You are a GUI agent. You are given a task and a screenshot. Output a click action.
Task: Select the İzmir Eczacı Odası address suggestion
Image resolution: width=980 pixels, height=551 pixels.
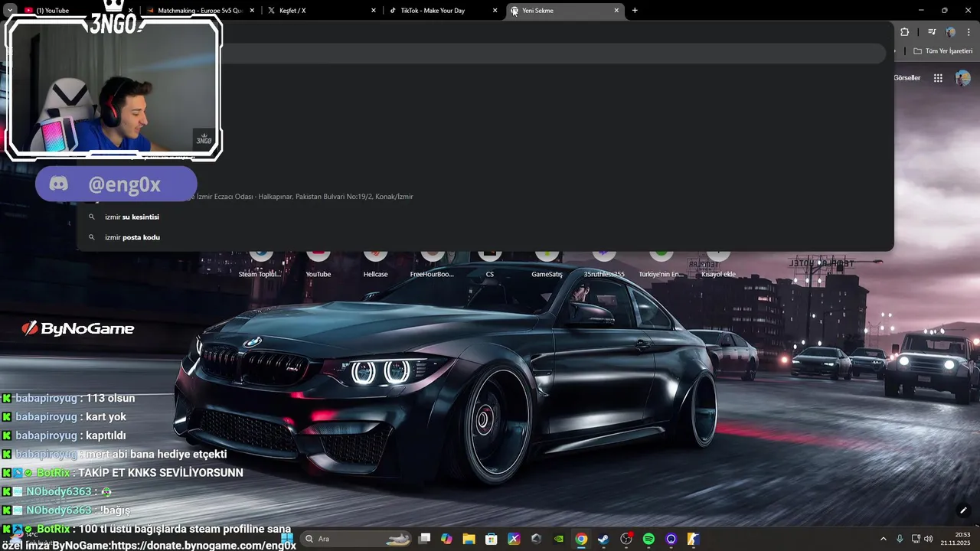[485, 197]
